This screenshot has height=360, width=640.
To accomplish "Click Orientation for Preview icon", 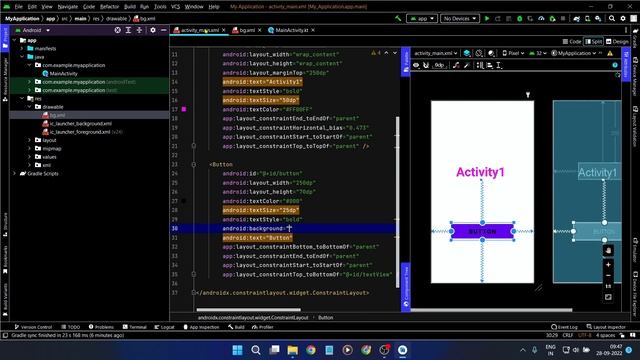I will 479,53.
